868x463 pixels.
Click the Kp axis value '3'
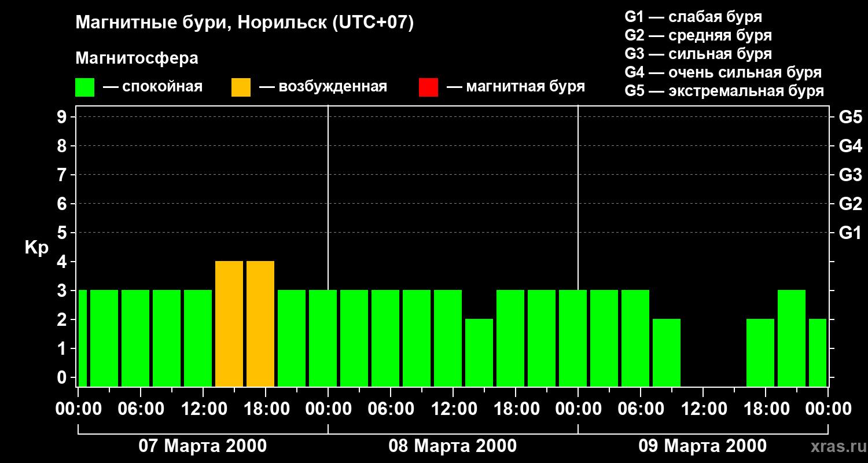pos(63,291)
